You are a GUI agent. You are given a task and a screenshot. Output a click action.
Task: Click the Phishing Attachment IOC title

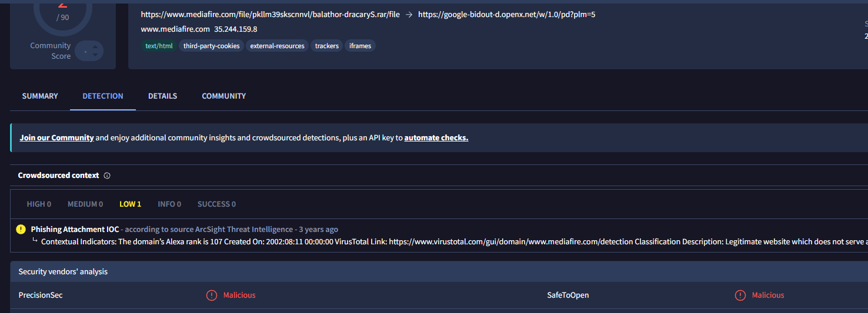coord(75,230)
